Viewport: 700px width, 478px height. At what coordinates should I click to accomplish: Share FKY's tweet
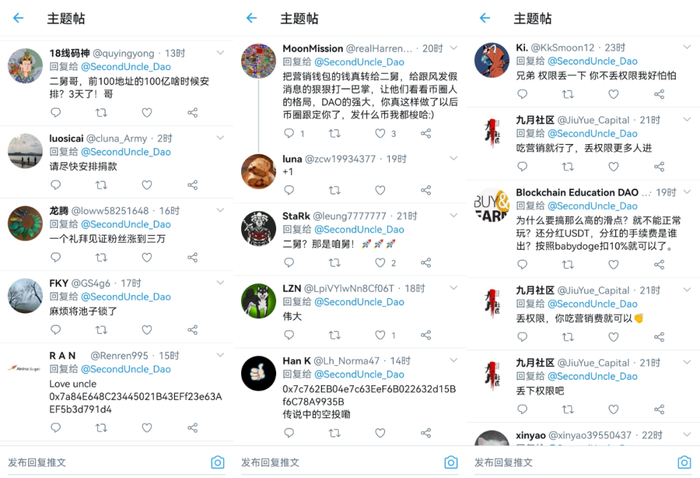tap(192, 330)
